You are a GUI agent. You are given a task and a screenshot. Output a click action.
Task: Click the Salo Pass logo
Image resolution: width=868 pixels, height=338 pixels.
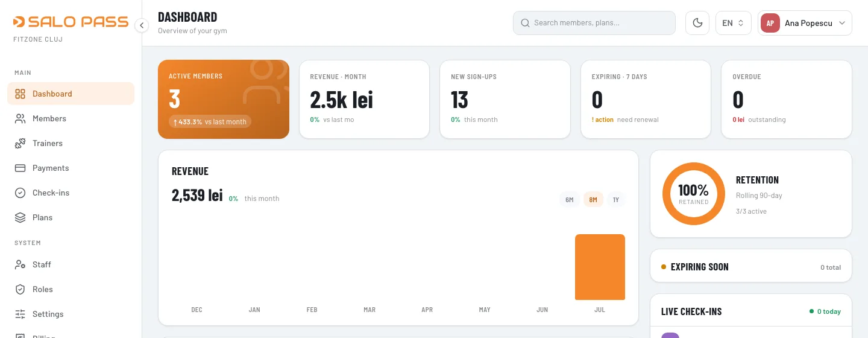pos(71,22)
